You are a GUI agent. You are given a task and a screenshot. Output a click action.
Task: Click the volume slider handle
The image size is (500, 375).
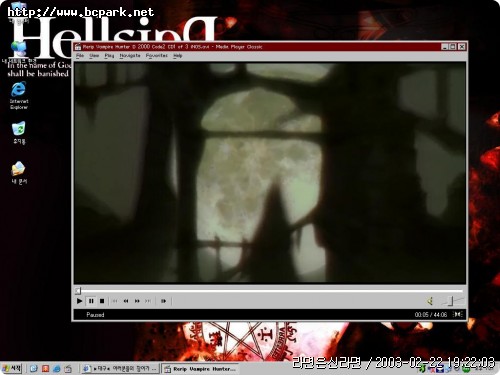click(x=451, y=301)
